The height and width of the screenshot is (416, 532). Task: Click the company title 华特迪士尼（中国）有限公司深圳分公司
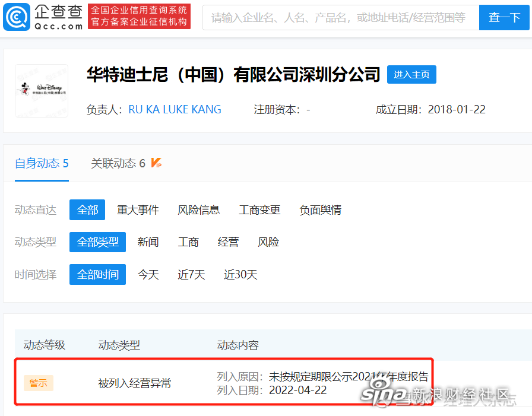[x=233, y=74]
